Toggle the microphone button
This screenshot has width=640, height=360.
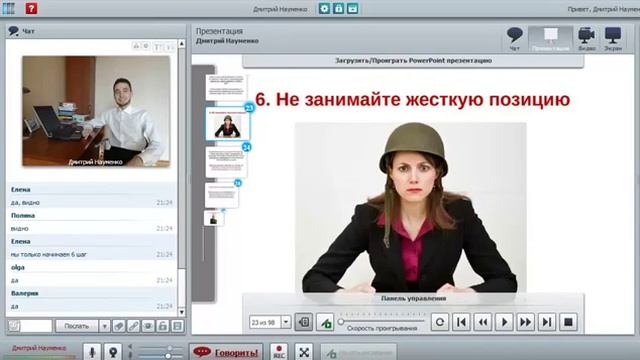(92, 352)
